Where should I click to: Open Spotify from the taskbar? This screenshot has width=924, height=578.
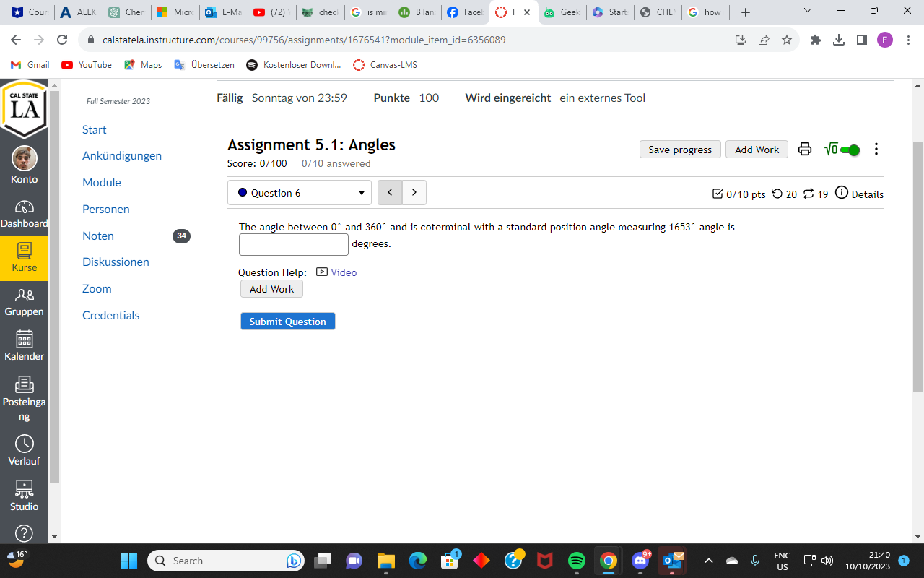(x=576, y=561)
